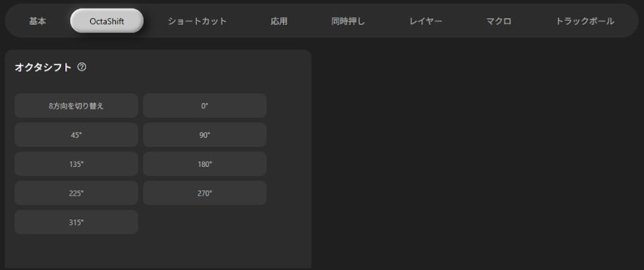Open the 同時押し tab

[x=348, y=21]
